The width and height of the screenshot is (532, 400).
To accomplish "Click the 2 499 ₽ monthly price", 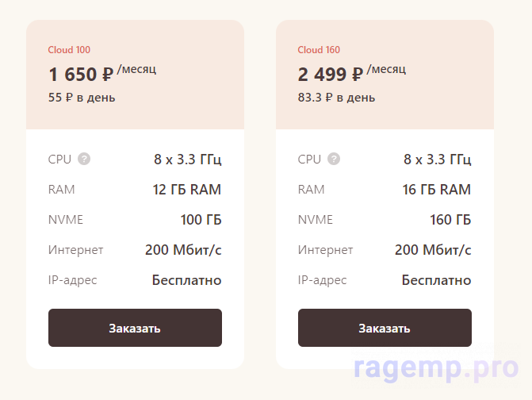I will click(x=331, y=75).
